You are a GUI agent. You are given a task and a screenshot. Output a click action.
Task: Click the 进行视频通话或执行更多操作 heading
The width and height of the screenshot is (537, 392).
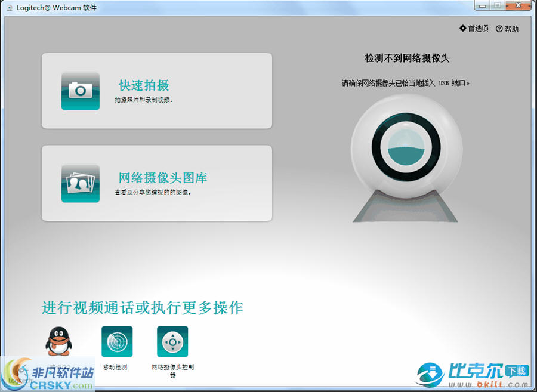(144, 305)
